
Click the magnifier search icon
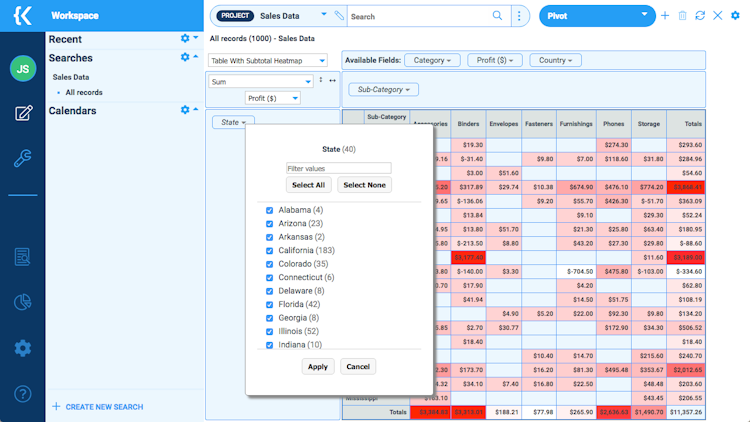click(x=497, y=16)
